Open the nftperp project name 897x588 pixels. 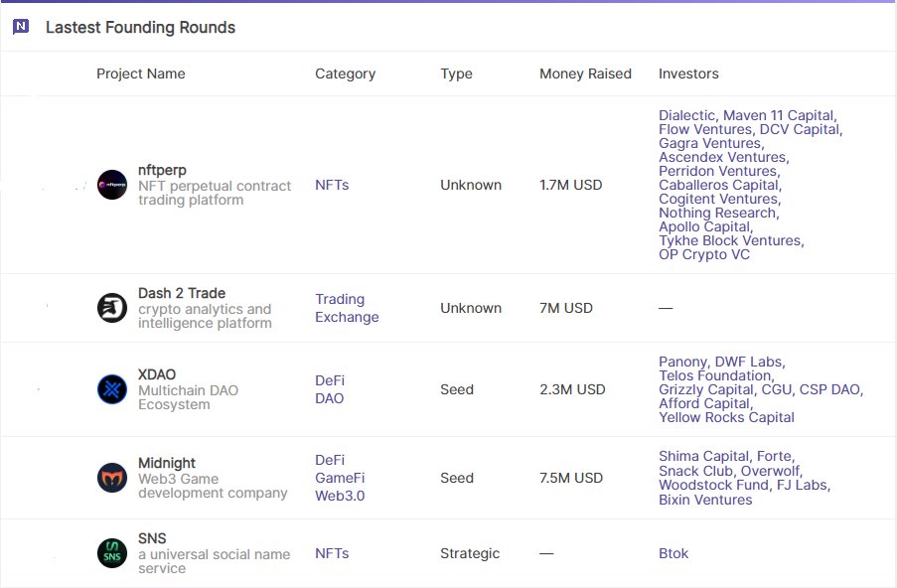point(162,170)
